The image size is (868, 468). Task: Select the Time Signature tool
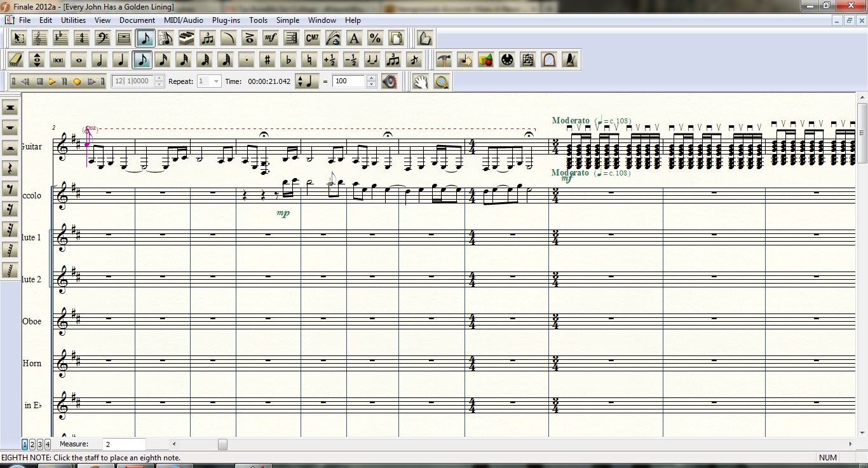tap(81, 38)
